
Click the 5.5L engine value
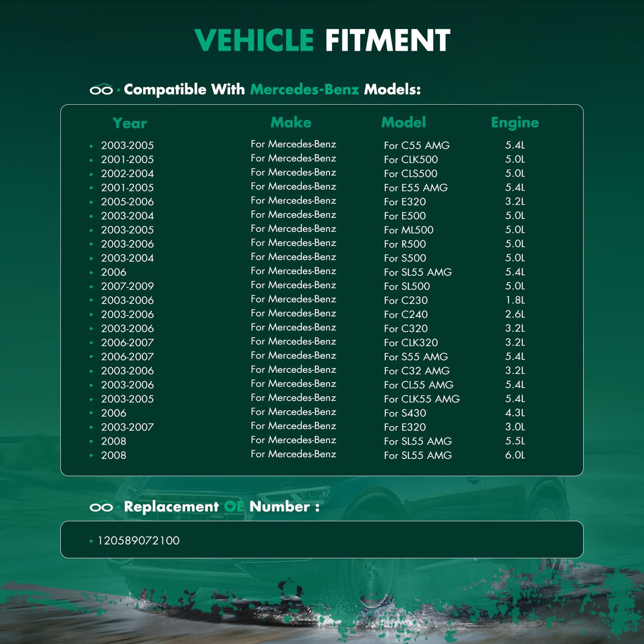515,441
